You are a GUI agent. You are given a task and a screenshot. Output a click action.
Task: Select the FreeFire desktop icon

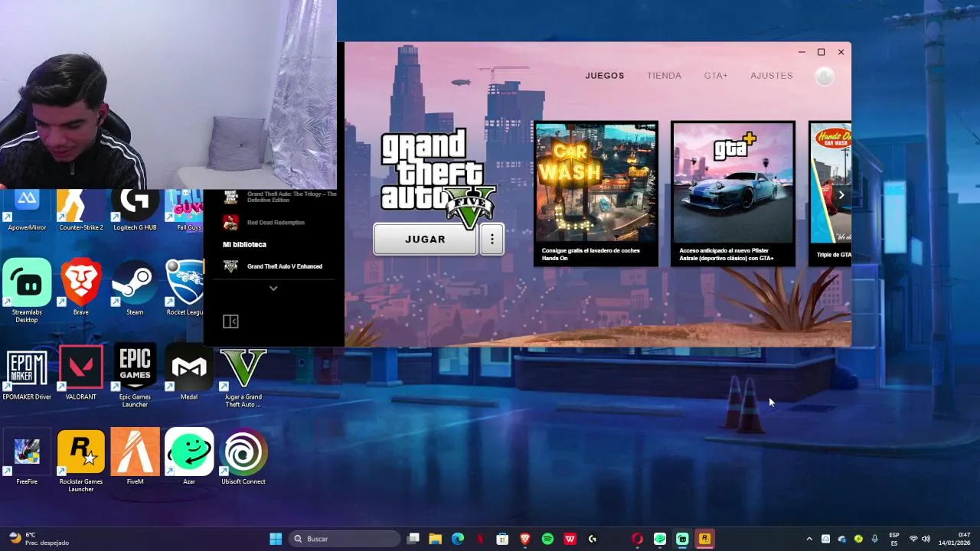click(27, 457)
